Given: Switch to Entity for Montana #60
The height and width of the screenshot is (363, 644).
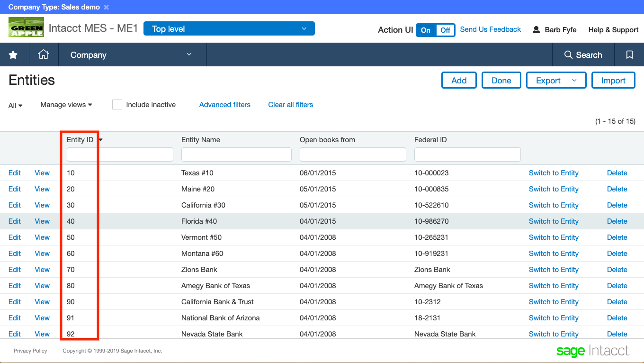Looking at the screenshot, I should (554, 254).
